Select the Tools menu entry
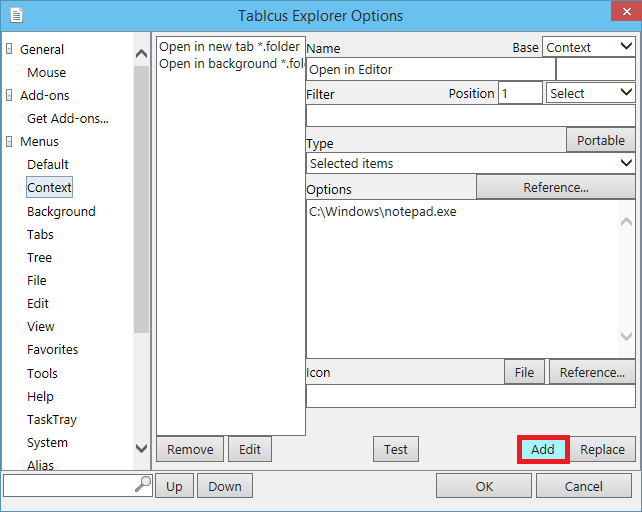This screenshot has height=512, width=642. click(42, 373)
